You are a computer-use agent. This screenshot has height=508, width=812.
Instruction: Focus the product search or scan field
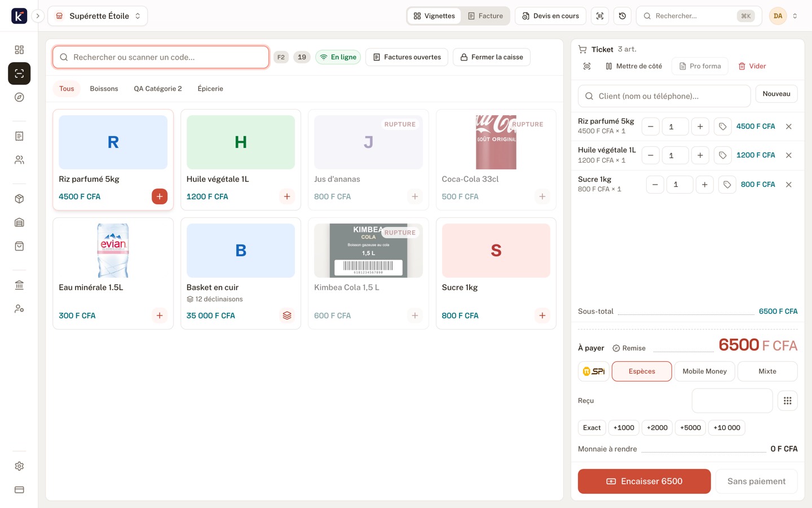pyautogui.click(x=161, y=57)
